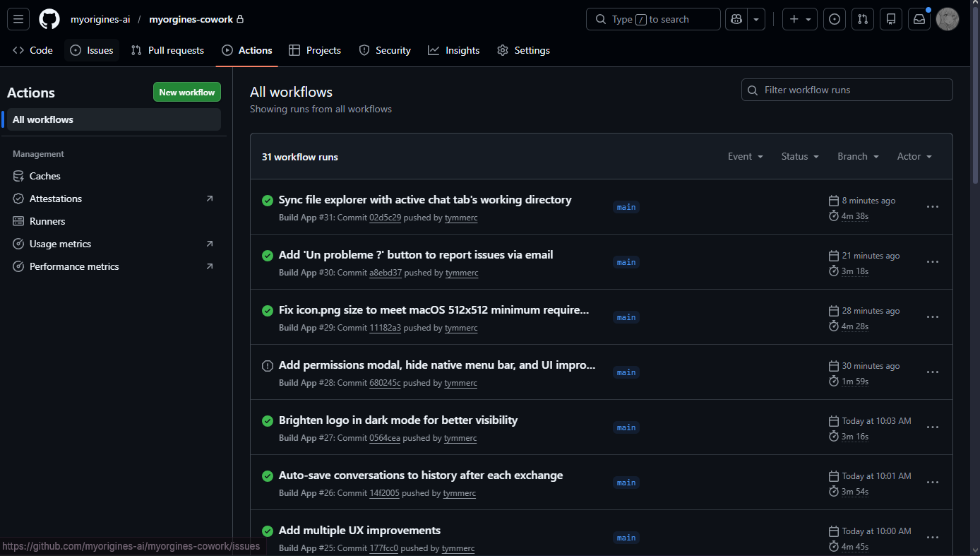980x556 pixels.
Task: Open run 'Sync file explorer with active chat tab's working directory'
Action: tap(425, 200)
